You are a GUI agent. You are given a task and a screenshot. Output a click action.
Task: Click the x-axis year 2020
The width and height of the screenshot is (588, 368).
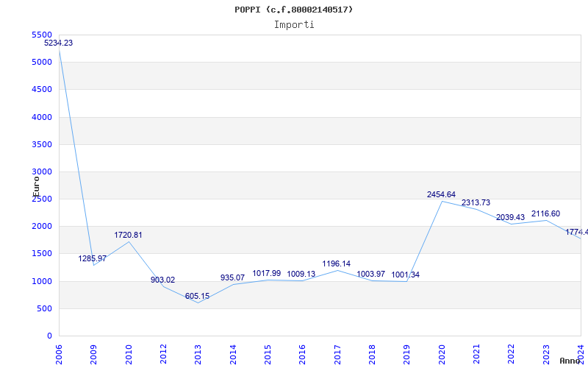coord(442,355)
